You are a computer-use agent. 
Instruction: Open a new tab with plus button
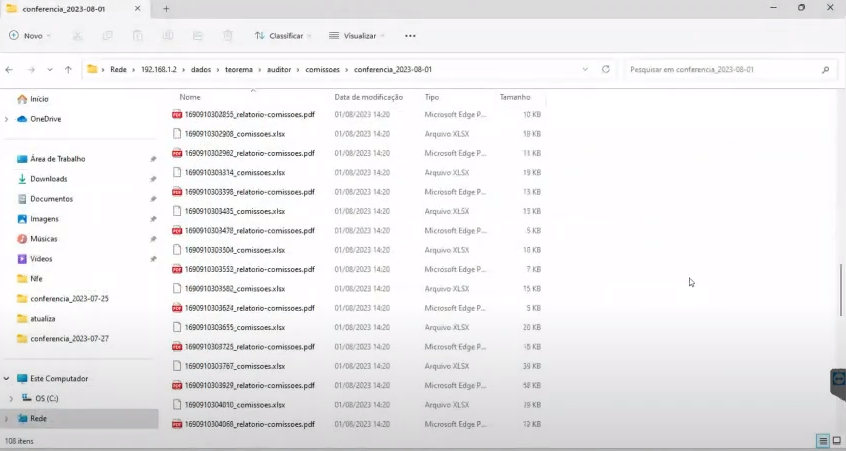pyautogui.click(x=166, y=9)
